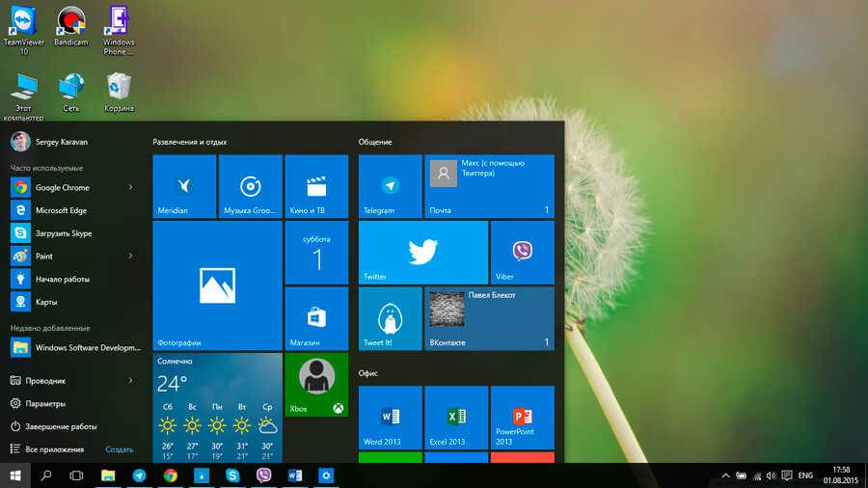868x488 pixels.
Task: Click Завершение работы power option
Action: point(61,426)
